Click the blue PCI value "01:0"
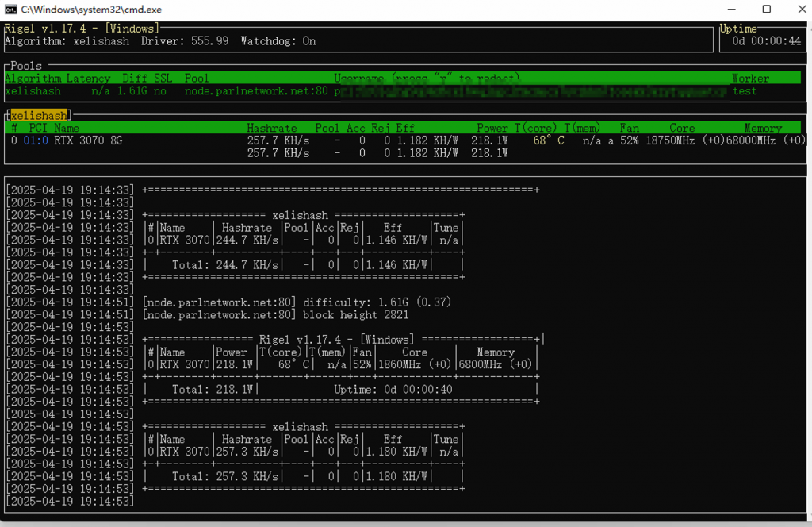812x527 pixels. pyautogui.click(x=36, y=140)
